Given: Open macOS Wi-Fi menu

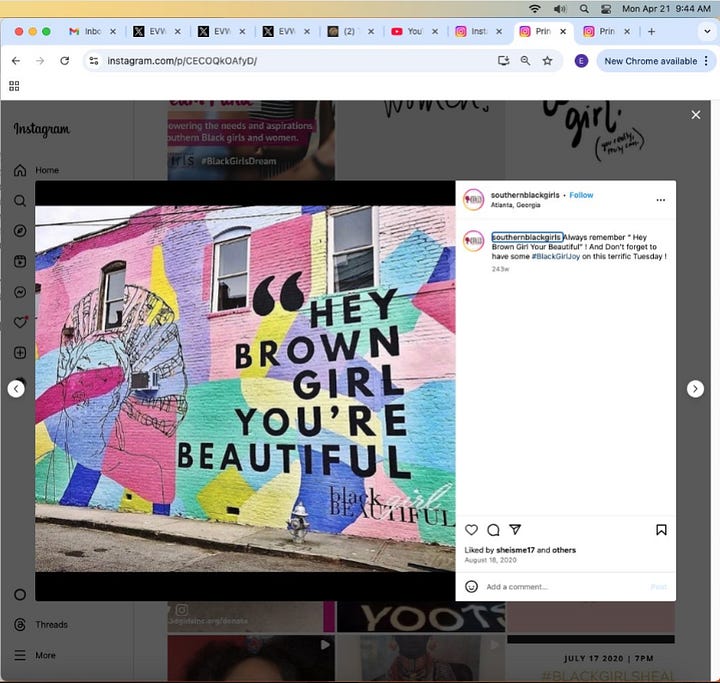Looking at the screenshot, I should click(x=534, y=9).
